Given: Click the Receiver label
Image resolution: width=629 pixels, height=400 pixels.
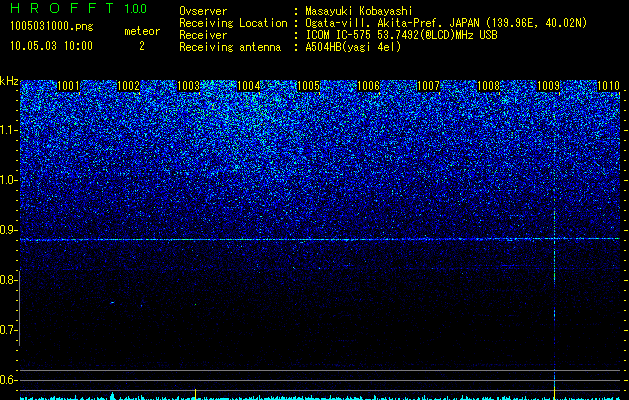Looking at the screenshot, I should [203, 35].
